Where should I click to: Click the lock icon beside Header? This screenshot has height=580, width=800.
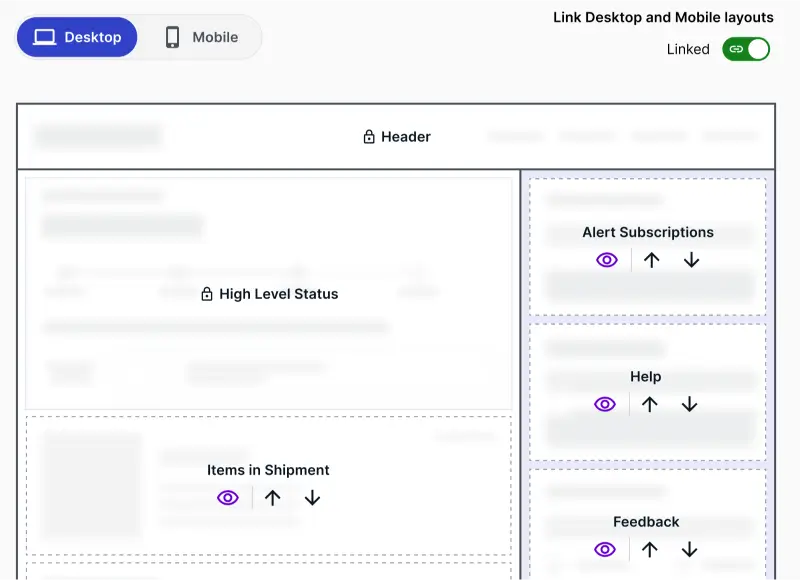coord(369,137)
